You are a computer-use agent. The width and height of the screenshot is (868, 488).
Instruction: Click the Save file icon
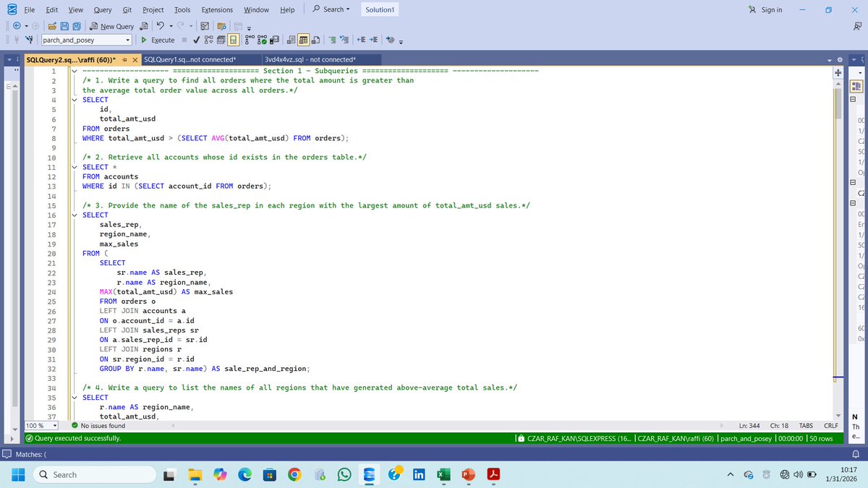pos(64,26)
